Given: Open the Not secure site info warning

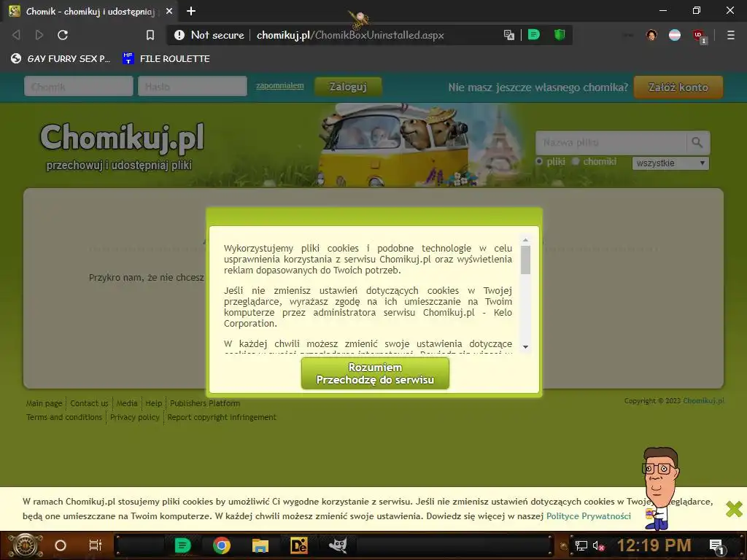Looking at the screenshot, I should pyautogui.click(x=209, y=35).
